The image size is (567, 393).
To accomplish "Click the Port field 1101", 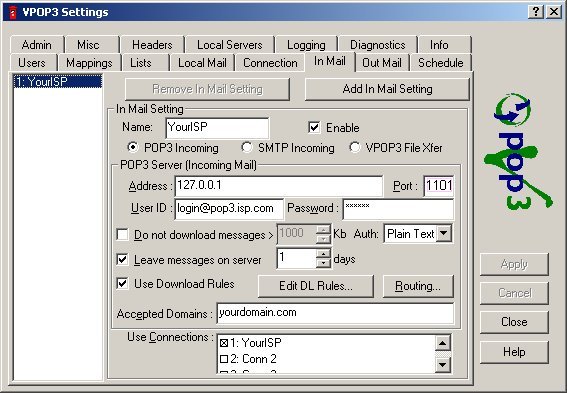I will pyautogui.click(x=439, y=186).
